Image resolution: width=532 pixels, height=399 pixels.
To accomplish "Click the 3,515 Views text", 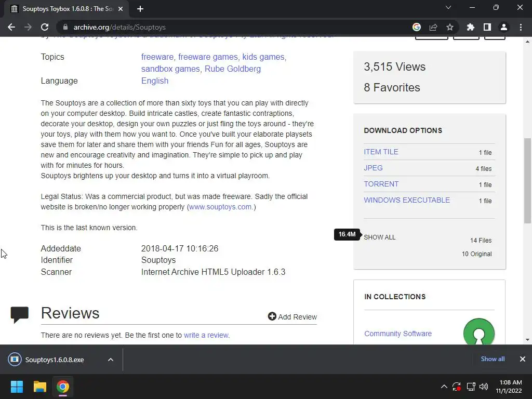I will point(395,67).
